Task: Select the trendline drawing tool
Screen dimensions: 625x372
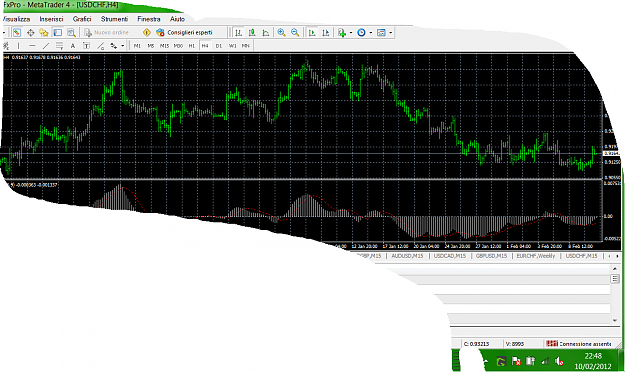Action: point(46,46)
